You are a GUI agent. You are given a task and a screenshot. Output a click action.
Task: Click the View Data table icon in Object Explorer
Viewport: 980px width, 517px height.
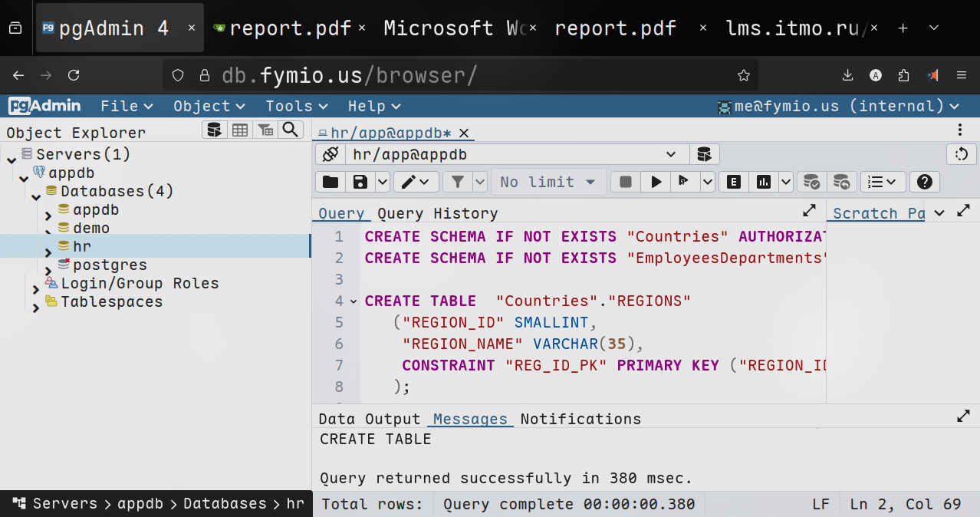point(240,130)
